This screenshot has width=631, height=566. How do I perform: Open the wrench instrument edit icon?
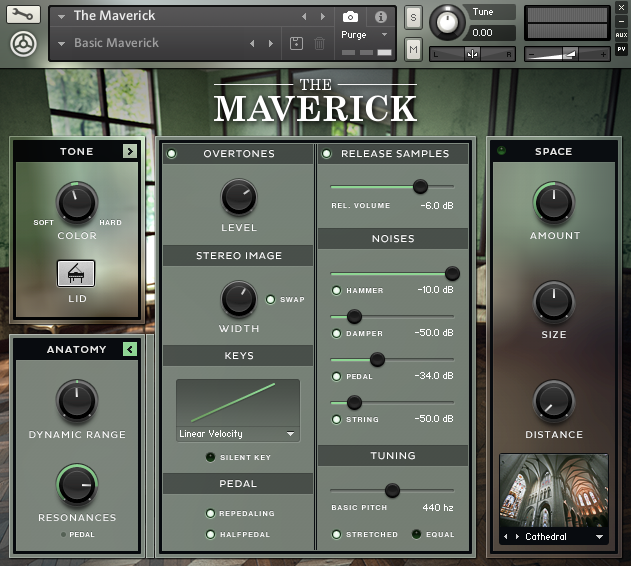[x=23, y=14]
